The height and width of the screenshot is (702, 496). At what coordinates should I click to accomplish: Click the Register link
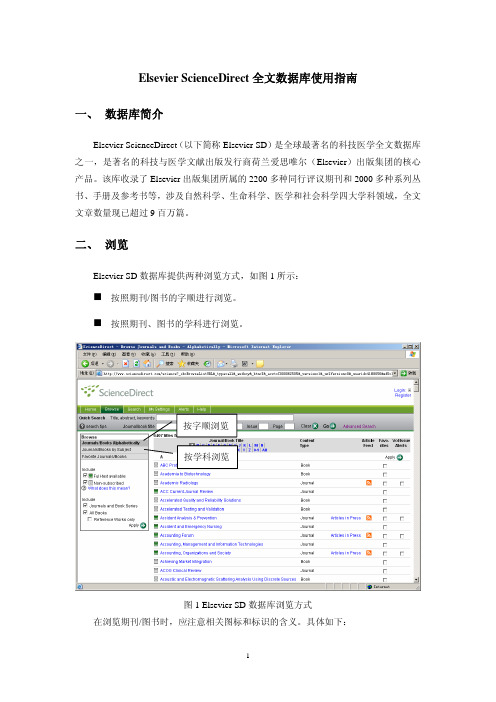(402, 395)
